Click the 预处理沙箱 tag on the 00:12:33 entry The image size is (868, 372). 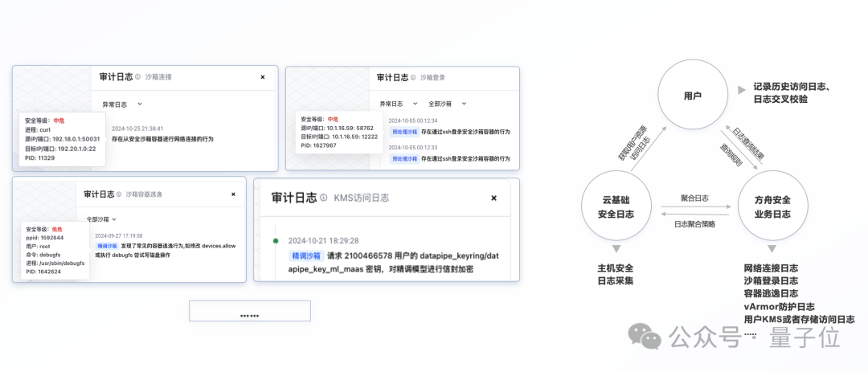click(405, 158)
